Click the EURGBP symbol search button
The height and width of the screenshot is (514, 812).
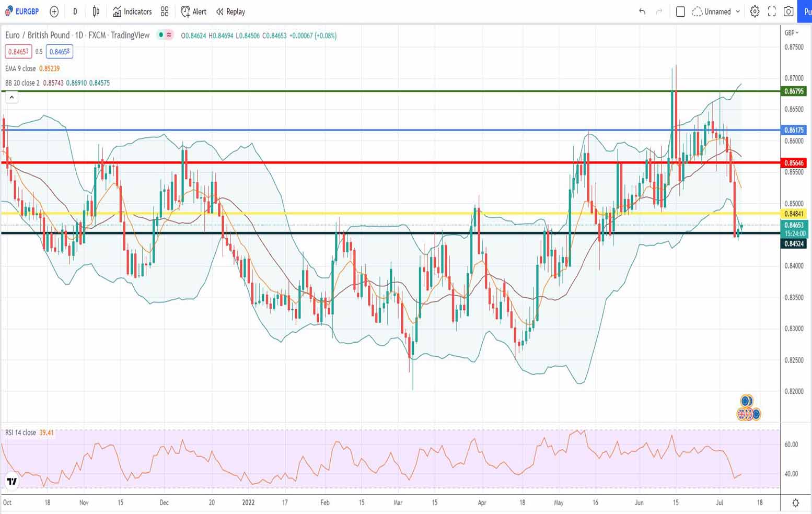(x=22, y=11)
